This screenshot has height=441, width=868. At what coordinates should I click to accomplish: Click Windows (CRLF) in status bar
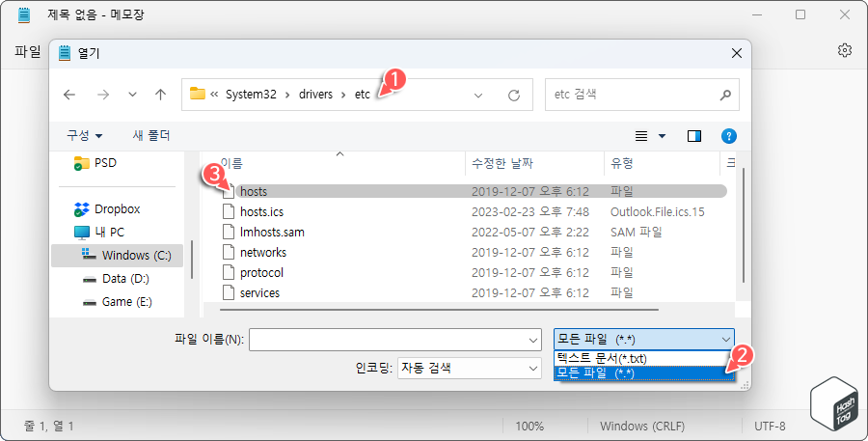coord(642,426)
